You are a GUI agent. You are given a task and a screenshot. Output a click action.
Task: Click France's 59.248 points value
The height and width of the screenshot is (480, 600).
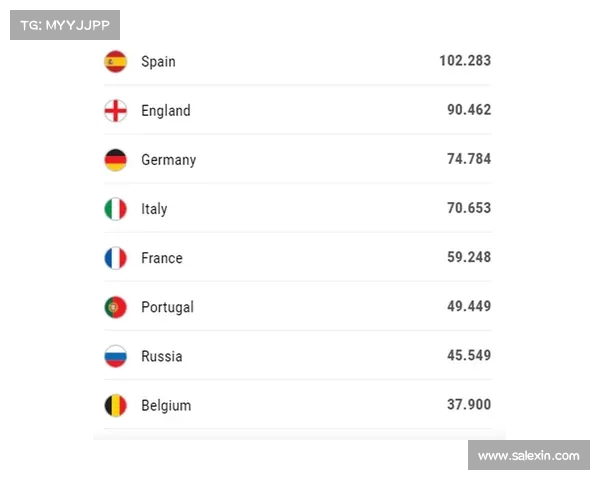(469, 257)
